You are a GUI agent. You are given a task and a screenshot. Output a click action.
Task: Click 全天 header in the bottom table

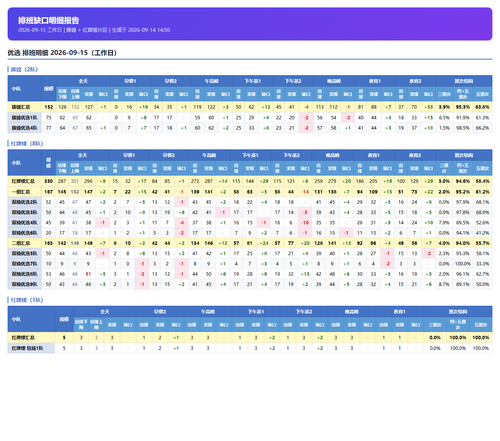coord(105,312)
